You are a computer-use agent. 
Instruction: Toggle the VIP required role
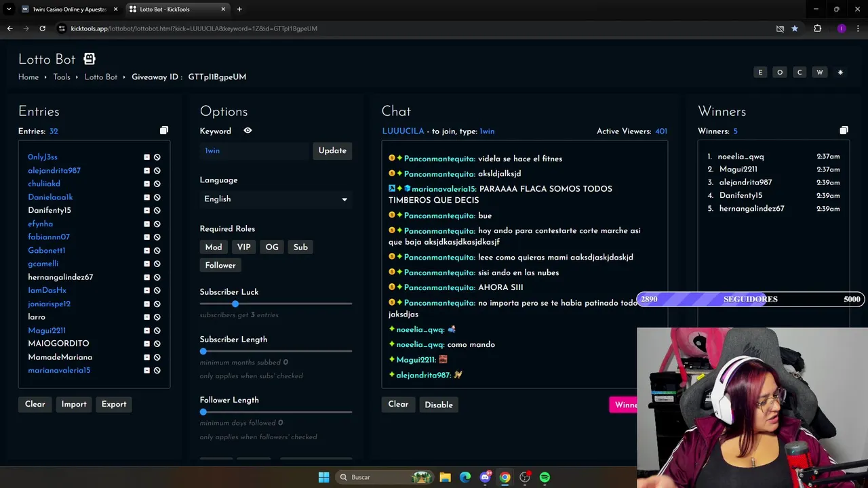pyautogui.click(x=243, y=247)
